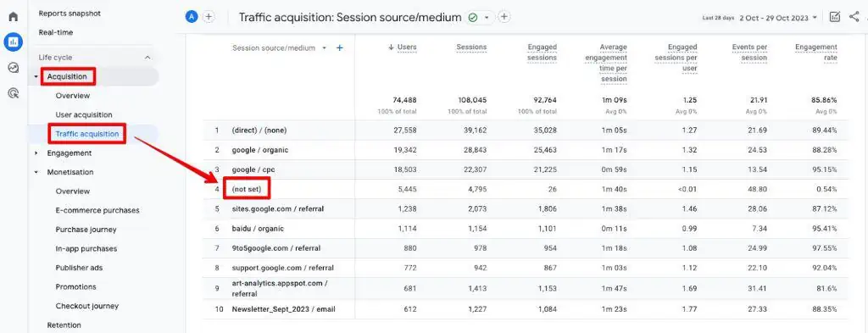Image resolution: width=868 pixels, height=333 pixels.
Task: Open the dropdown arrow beside report status icon
Action: (487, 18)
